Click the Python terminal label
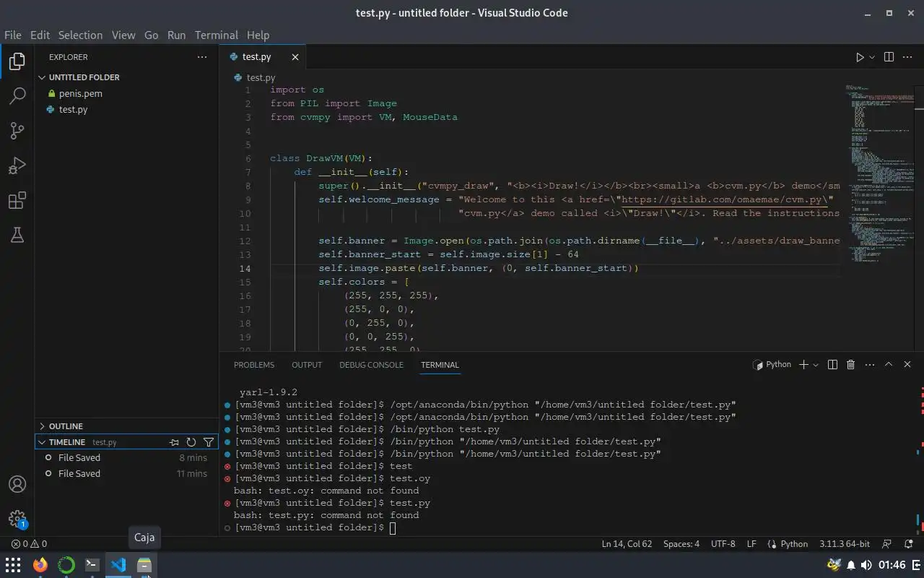 pyautogui.click(x=772, y=365)
